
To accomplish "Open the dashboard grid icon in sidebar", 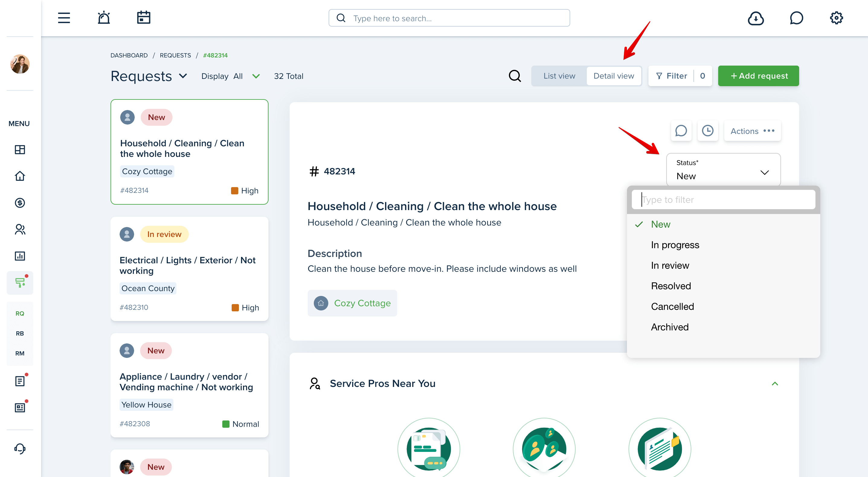I will click(20, 149).
